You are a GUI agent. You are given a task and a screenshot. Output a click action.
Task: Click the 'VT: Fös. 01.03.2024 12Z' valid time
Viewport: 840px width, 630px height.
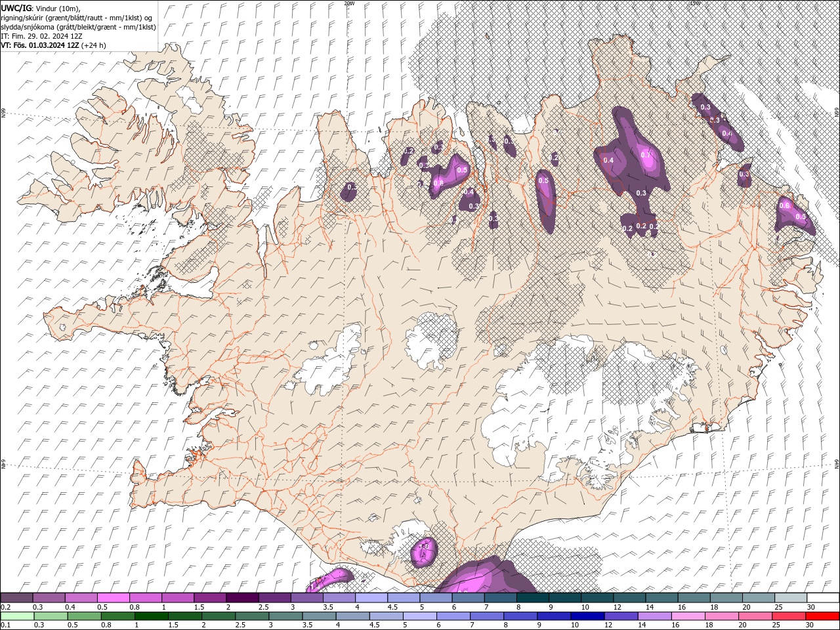point(40,45)
